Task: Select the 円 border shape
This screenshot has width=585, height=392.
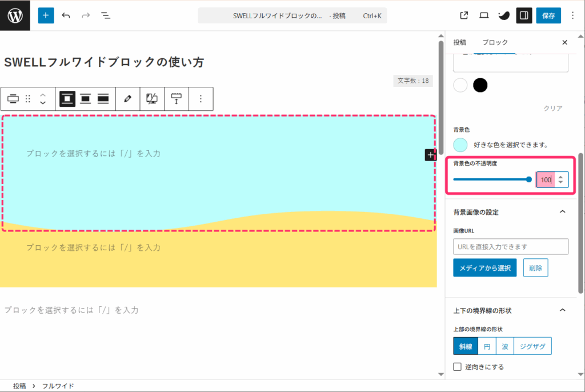Action: click(487, 346)
